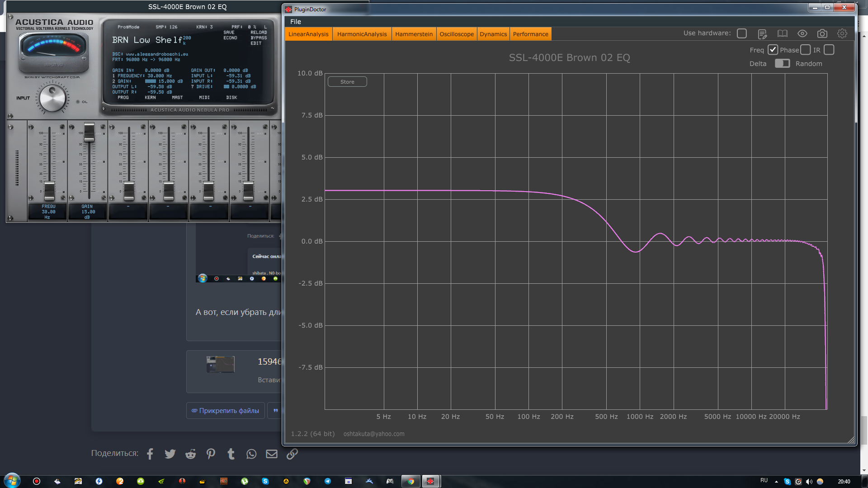Open the game controller icon in taskbar
This screenshot has width=868, height=488.
[390, 481]
